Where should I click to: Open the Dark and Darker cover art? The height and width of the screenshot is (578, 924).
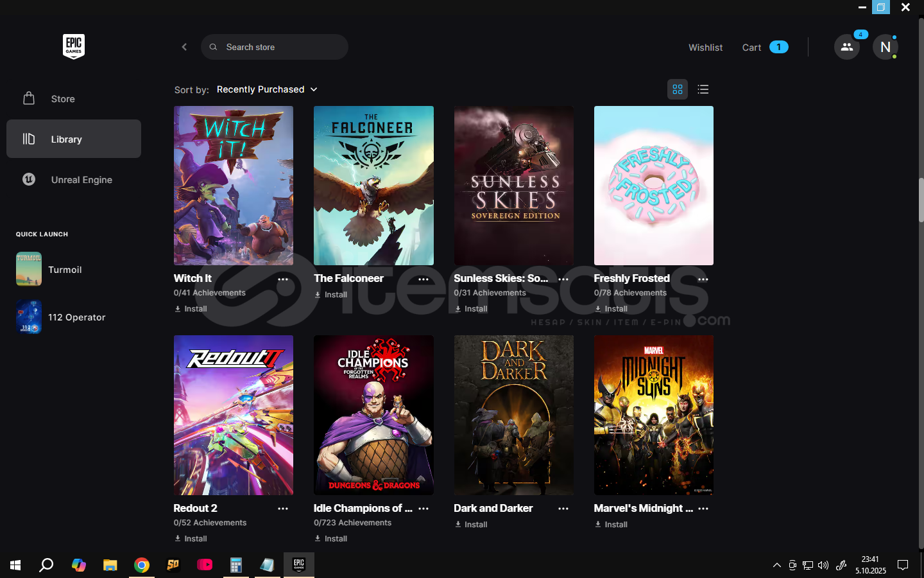click(x=514, y=415)
